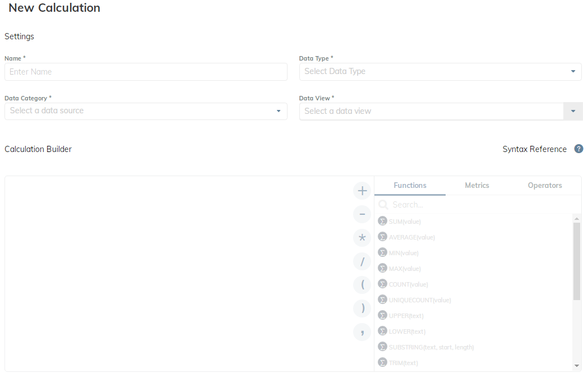Open the Data View dropdown arrow
Viewport: 588px width, 373px height.
point(573,112)
